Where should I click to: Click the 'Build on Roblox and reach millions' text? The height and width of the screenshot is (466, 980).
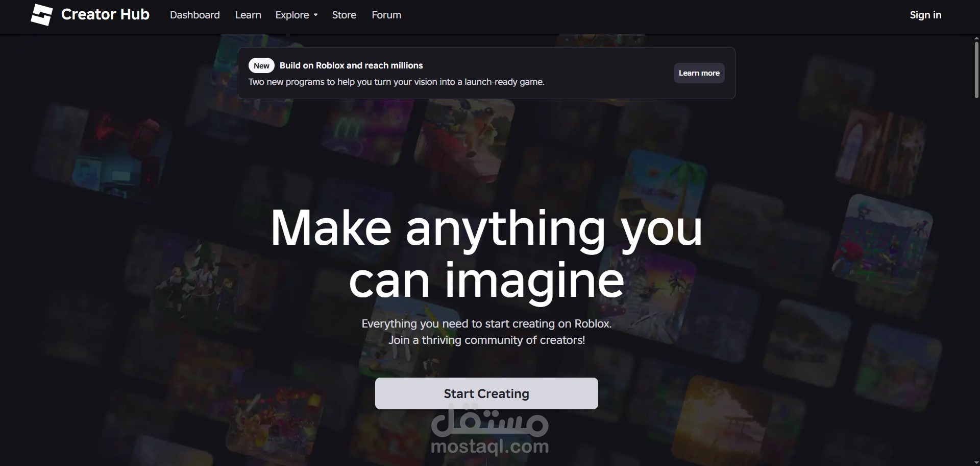351,65
